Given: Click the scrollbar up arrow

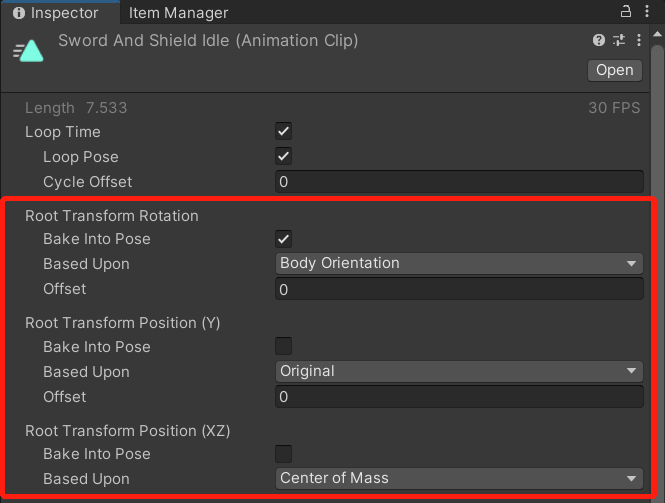Looking at the screenshot, I should pos(657,34).
